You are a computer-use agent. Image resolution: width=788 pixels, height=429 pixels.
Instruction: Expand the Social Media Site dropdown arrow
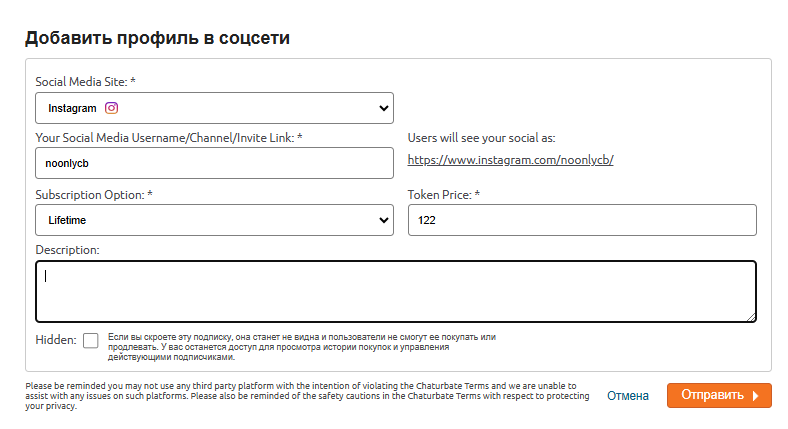tap(384, 108)
